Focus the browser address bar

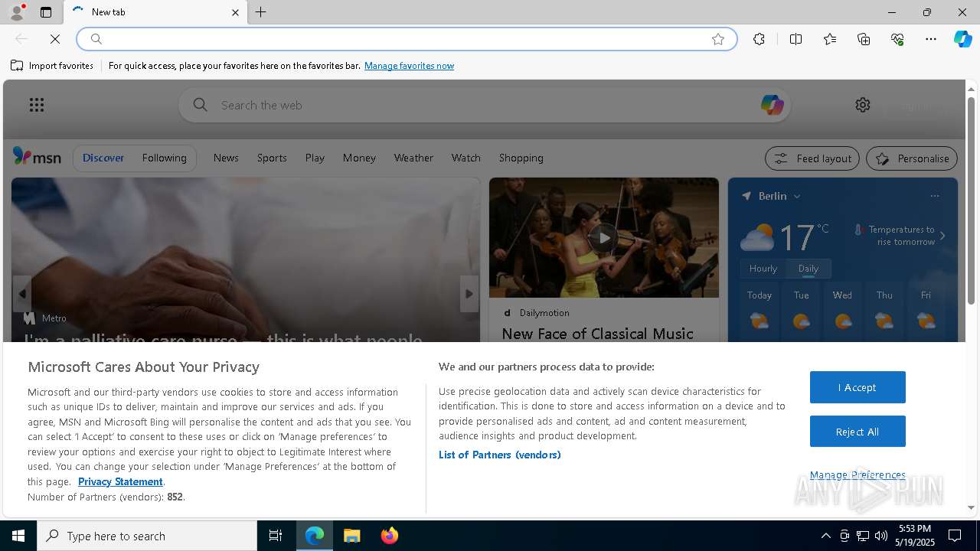406,39
